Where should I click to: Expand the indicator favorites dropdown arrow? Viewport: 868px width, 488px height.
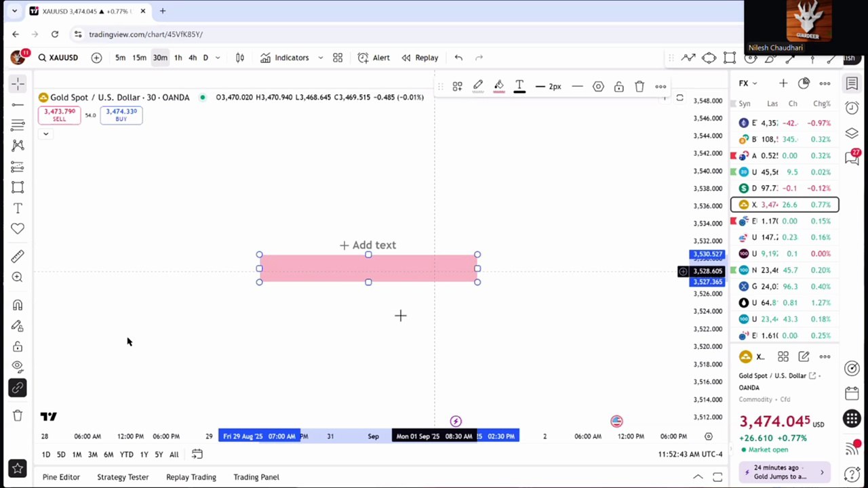click(x=320, y=58)
